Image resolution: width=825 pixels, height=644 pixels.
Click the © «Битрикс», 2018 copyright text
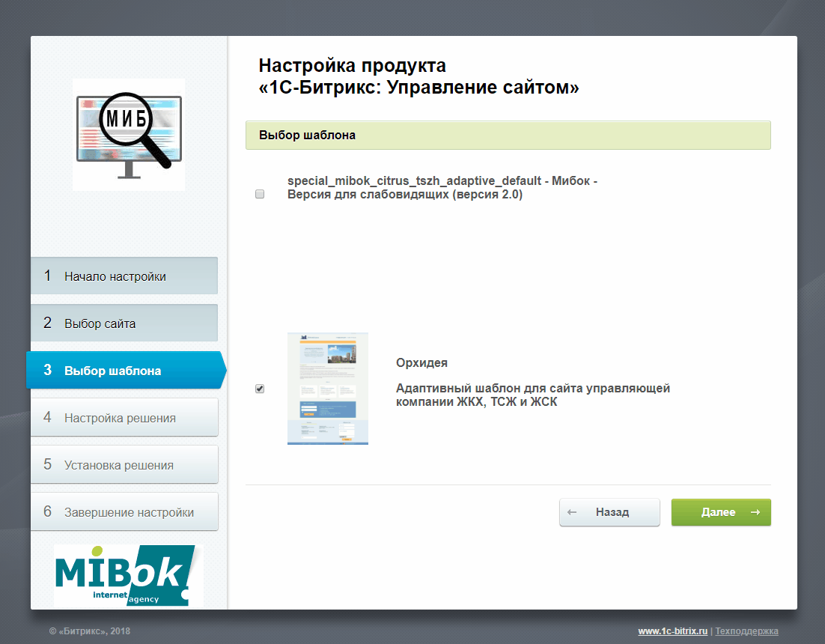[89, 631]
